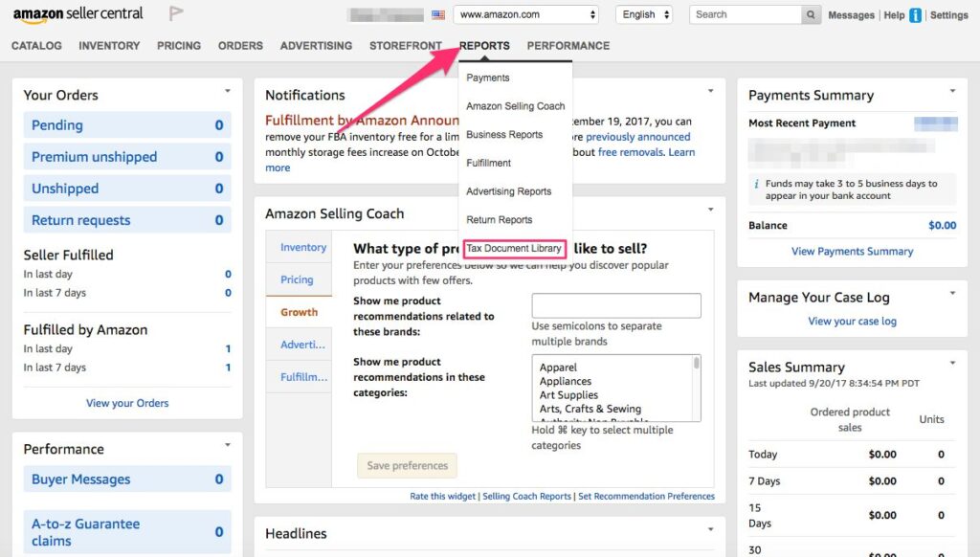Open the www.amazon.com marketplace dropdown
This screenshot has width=980, height=557.
(526, 14)
